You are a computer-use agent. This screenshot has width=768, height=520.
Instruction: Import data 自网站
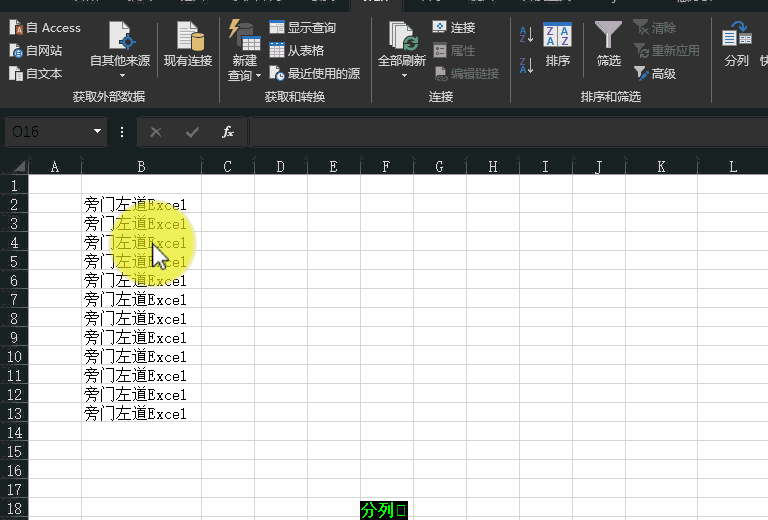pyautogui.click(x=36, y=50)
